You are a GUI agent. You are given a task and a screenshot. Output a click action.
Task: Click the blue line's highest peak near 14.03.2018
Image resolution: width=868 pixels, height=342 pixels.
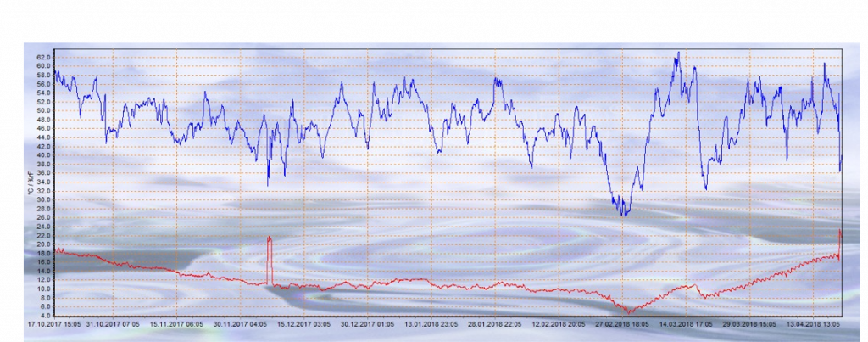(677, 53)
